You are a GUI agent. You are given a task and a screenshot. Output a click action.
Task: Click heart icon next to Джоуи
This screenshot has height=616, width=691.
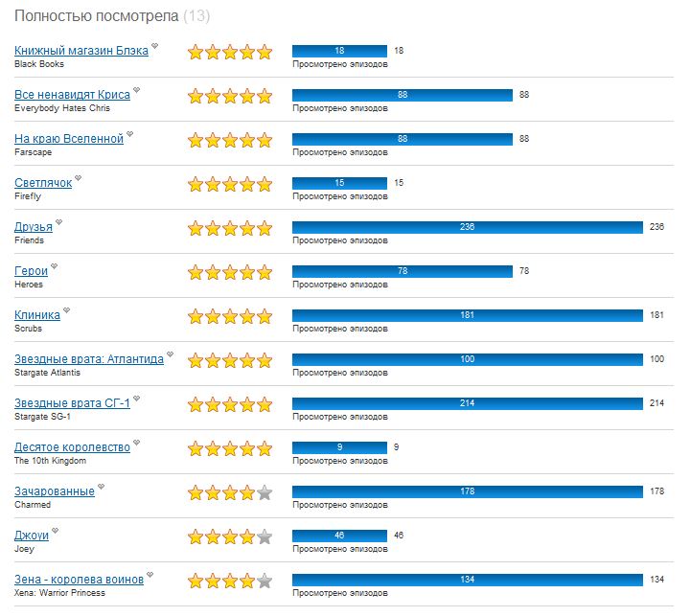(x=55, y=531)
